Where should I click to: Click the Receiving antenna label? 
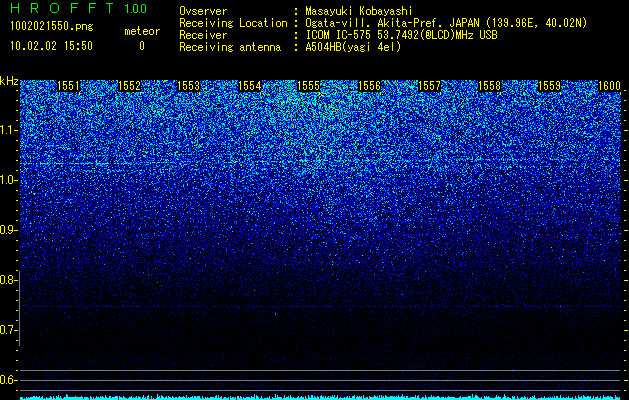(230, 47)
